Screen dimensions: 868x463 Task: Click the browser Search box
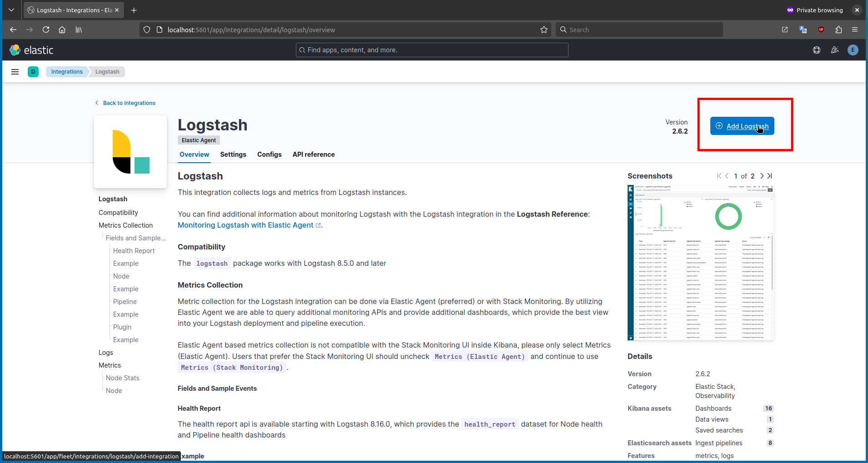[x=639, y=30]
